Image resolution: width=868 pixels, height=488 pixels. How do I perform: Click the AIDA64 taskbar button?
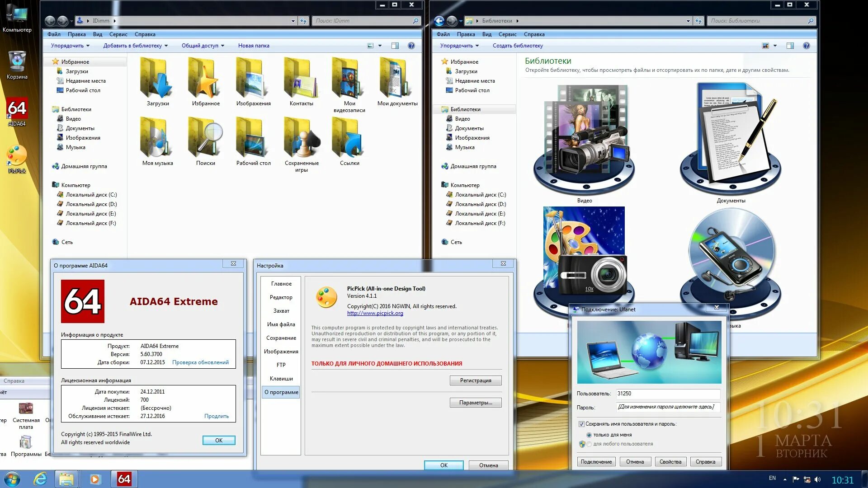point(124,479)
